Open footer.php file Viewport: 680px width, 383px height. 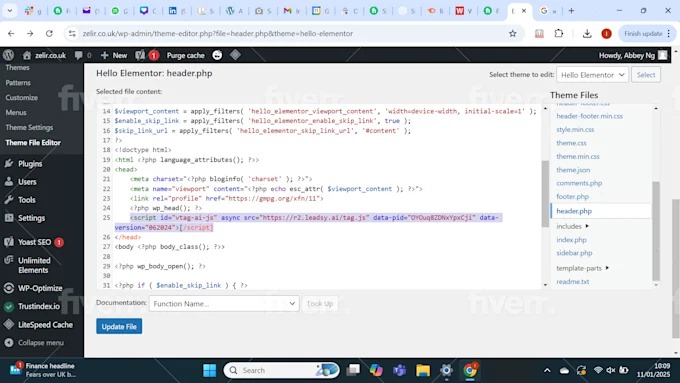point(572,196)
